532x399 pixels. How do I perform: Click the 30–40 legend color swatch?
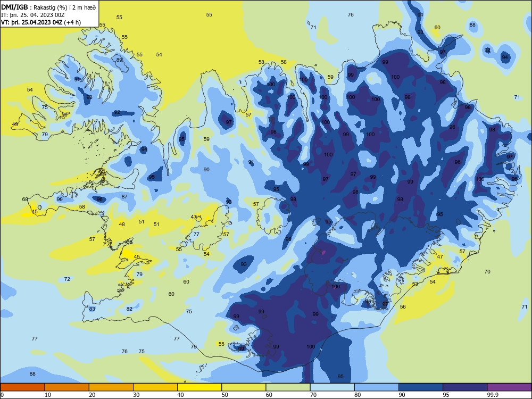click(x=155, y=387)
